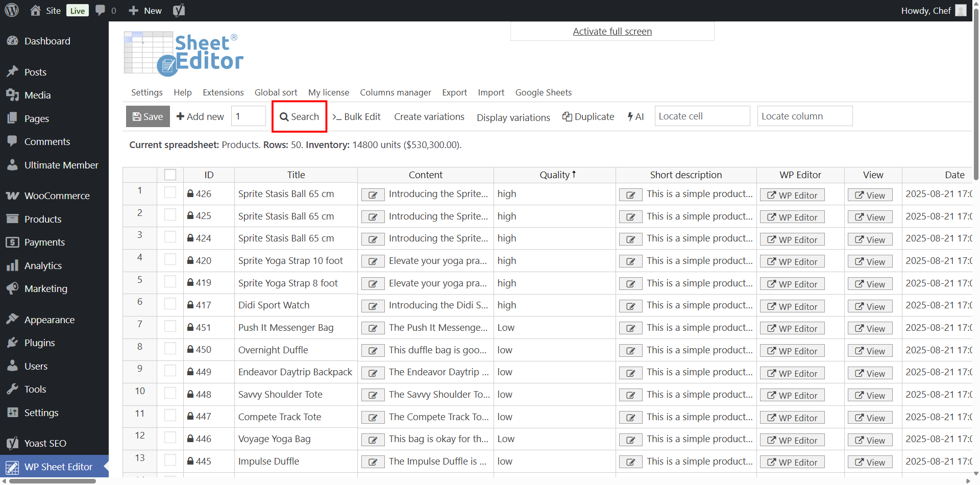The height and width of the screenshot is (485, 980).
Task: Edit content of Sprite Stasis Ball row 426
Action: click(x=373, y=195)
